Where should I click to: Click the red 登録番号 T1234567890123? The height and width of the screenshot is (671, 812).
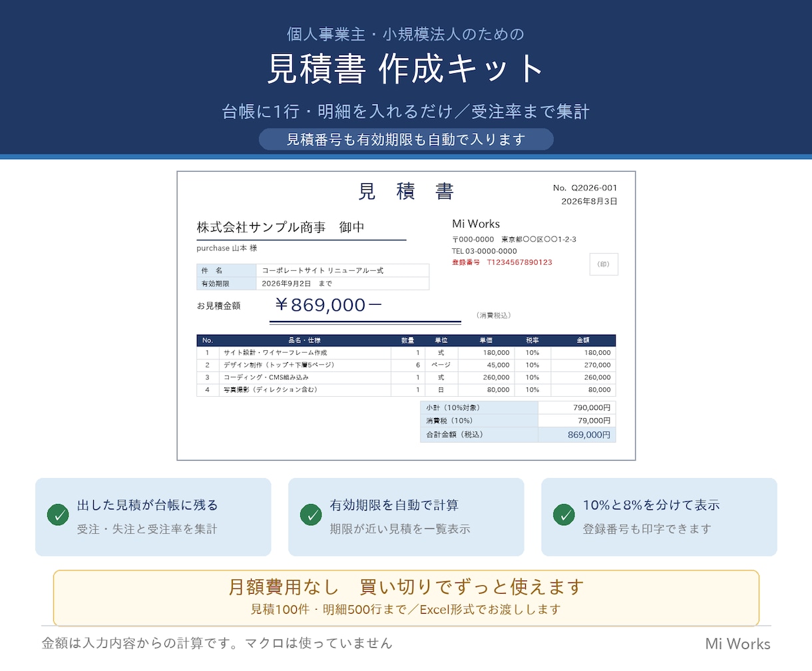click(x=503, y=262)
